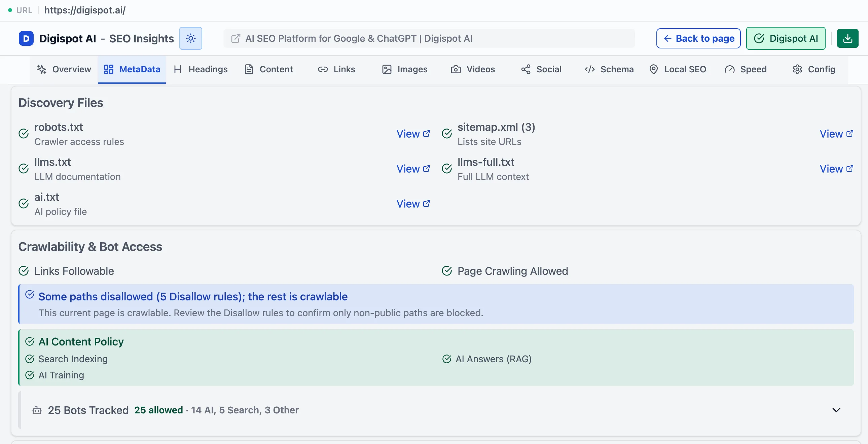Click the AI Content Policy check icon
Image resolution: width=868 pixels, height=444 pixels.
30,342
